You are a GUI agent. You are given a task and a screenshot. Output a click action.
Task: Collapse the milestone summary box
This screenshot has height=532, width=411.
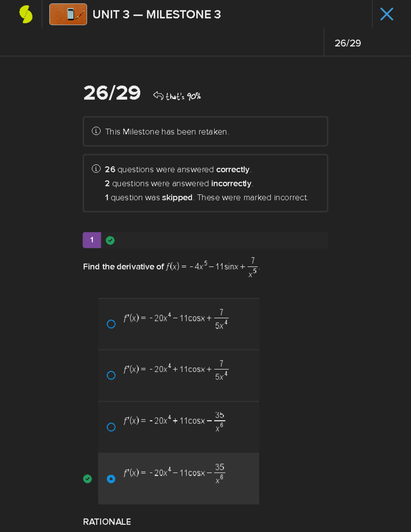(x=206, y=183)
